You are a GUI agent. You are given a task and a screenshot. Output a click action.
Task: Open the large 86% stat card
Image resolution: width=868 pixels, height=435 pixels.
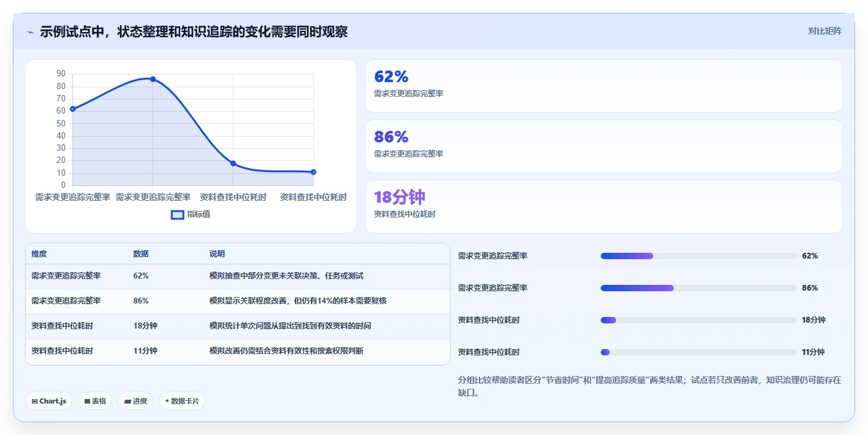tap(603, 146)
